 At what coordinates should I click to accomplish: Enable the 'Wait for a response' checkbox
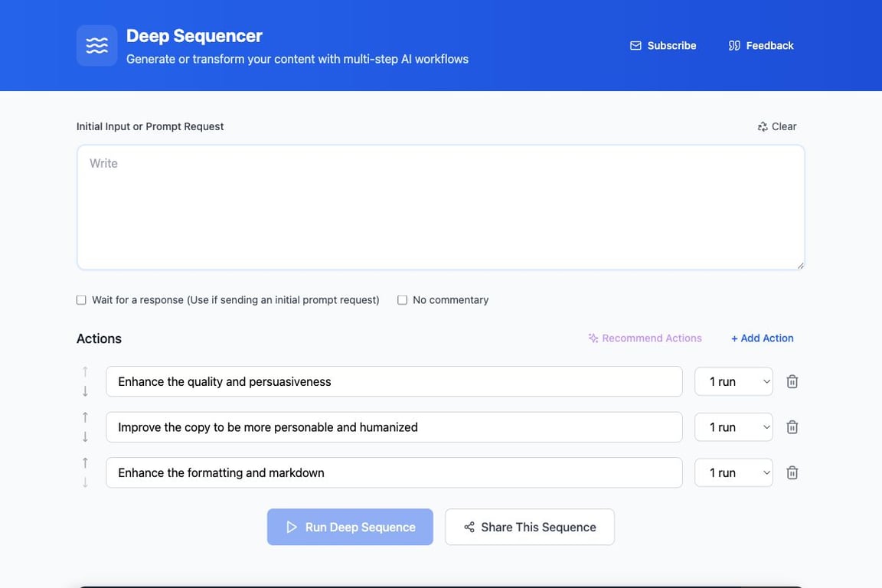click(81, 300)
